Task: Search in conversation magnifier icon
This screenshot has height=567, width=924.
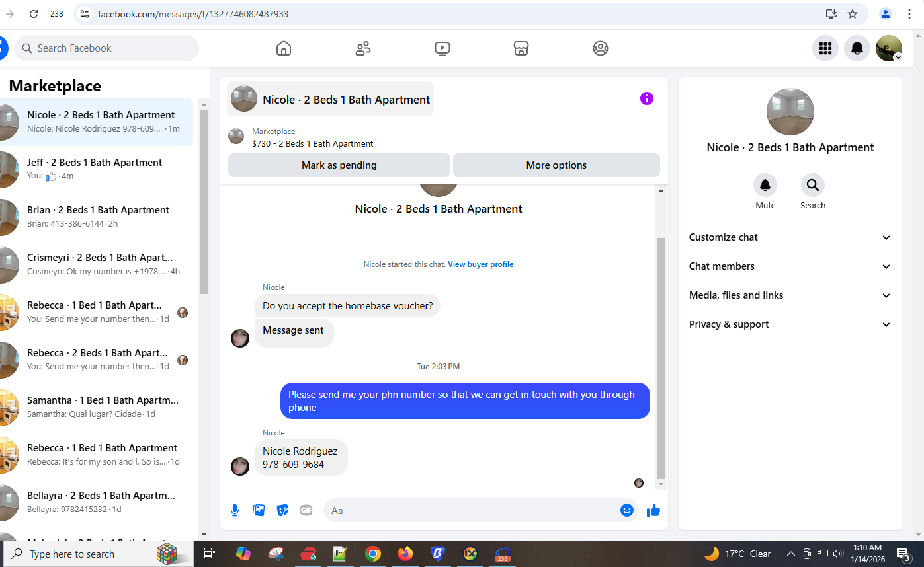Action: coord(813,185)
